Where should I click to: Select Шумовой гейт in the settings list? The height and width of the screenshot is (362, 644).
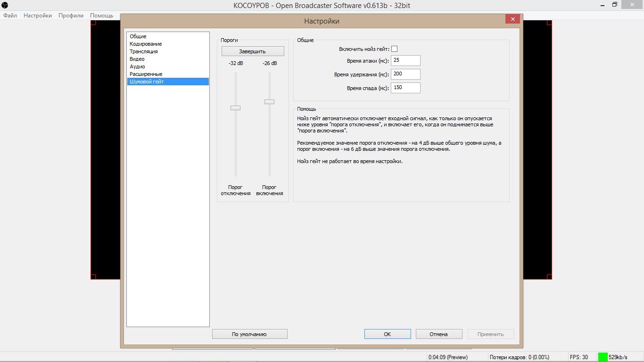point(168,82)
